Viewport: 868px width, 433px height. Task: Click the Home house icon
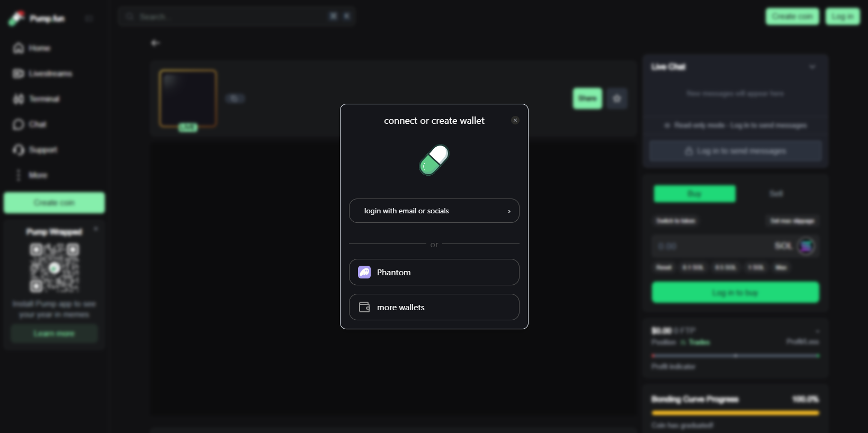pyautogui.click(x=19, y=48)
